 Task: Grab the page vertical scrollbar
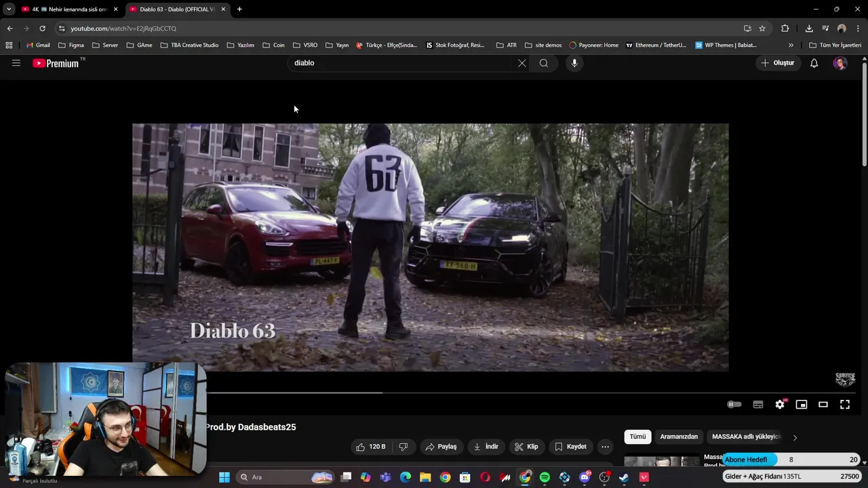[864, 113]
